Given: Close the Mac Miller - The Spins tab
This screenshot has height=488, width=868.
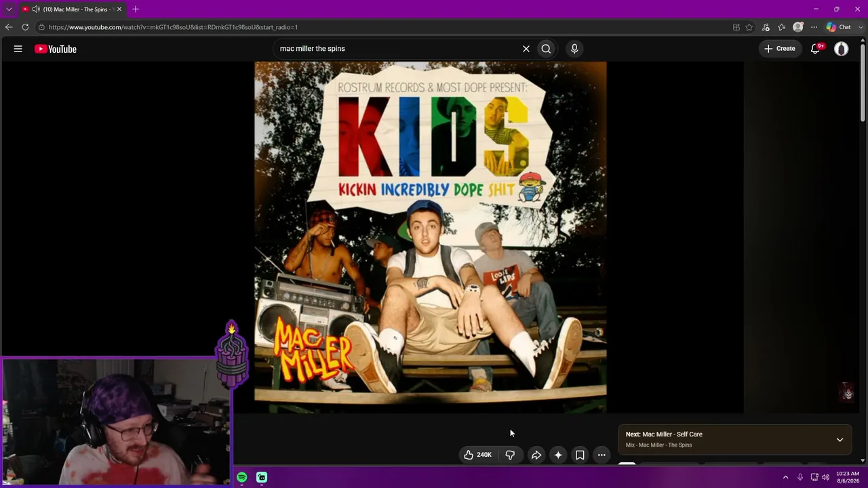Looking at the screenshot, I should pyautogui.click(x=119, y=9).
